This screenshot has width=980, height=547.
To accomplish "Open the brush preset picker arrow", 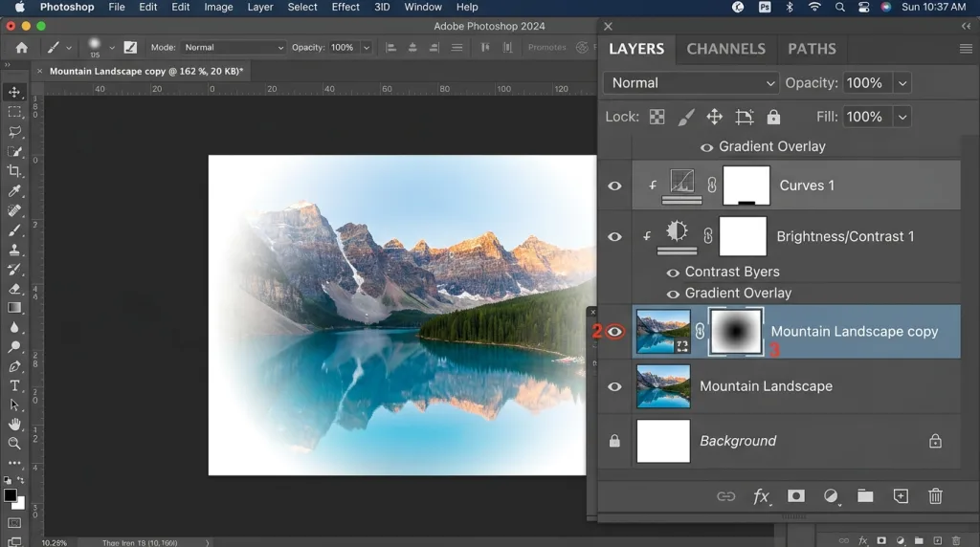I will click(x=111, y=48).
